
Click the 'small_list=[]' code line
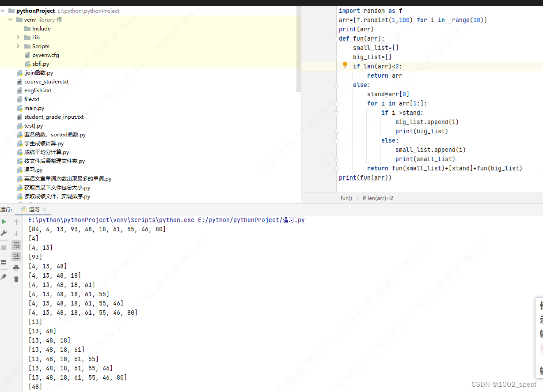pos(376,48)
